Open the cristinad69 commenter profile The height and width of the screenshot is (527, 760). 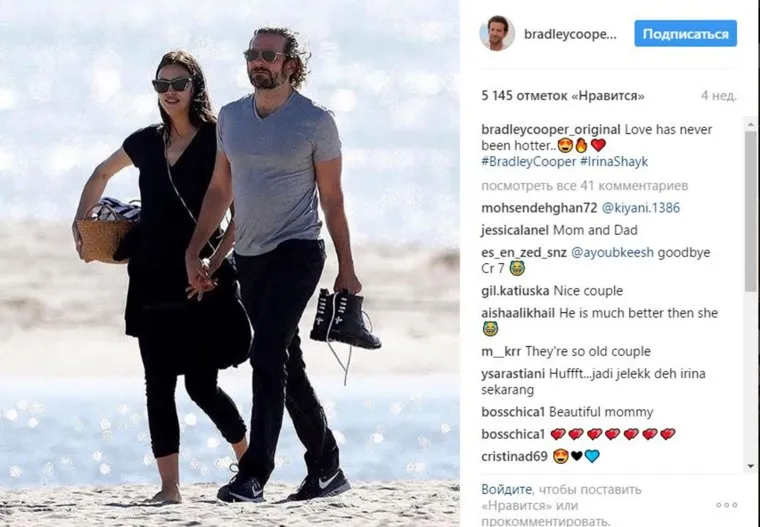tap(514, 456)
